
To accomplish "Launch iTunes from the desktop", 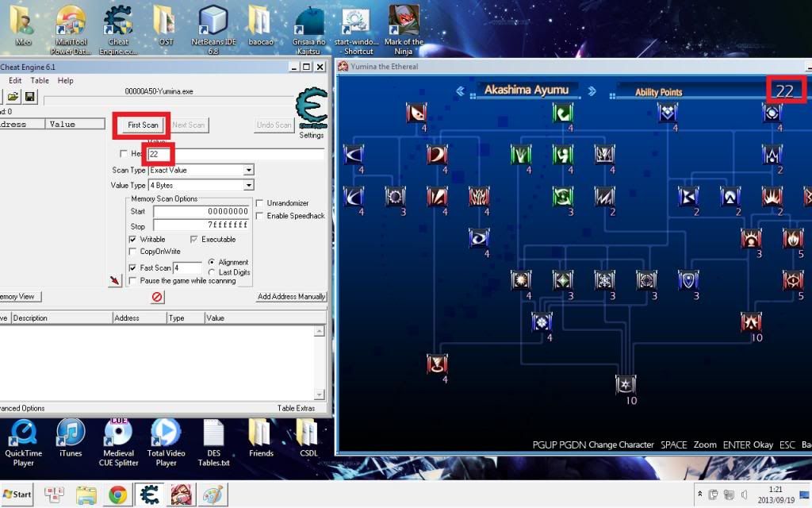I will (x=71, y=438).
